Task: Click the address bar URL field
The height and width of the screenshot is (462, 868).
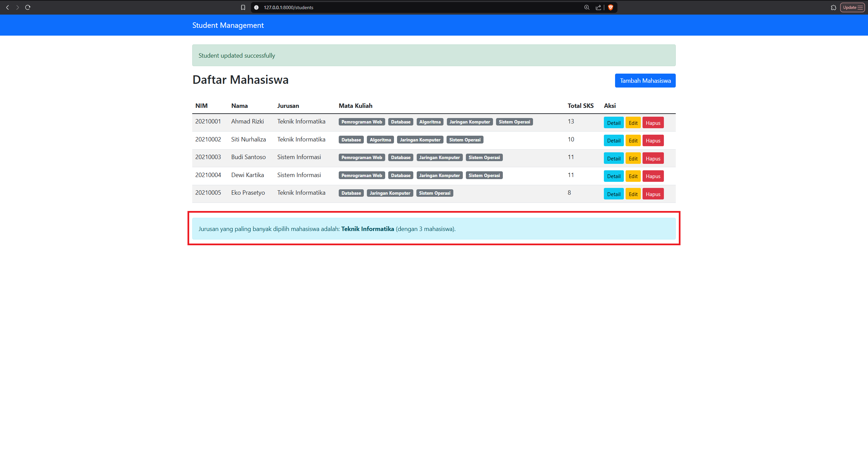Action: click(x=407, y=7)
